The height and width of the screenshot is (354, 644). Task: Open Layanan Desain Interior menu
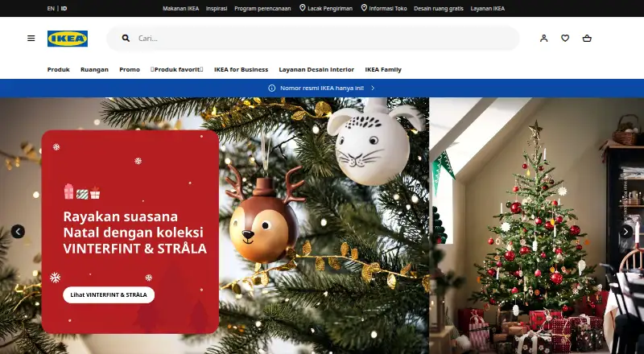tap(316, 69)
